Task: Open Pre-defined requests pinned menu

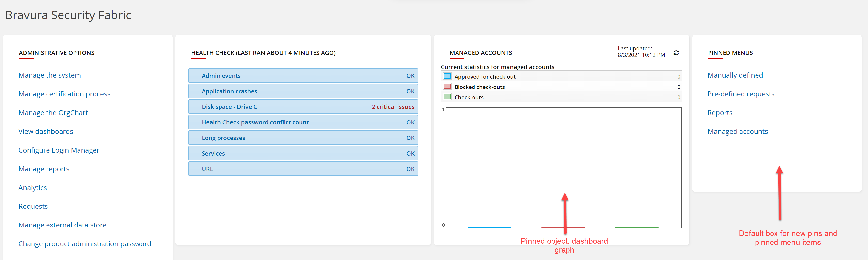Action: click(741, 94)
